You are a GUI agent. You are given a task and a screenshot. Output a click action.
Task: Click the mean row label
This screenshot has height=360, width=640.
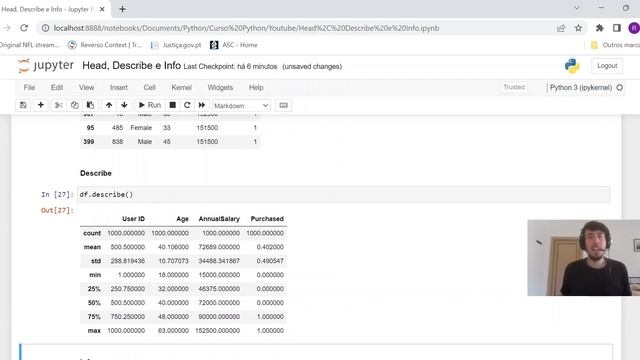point(92,247)
